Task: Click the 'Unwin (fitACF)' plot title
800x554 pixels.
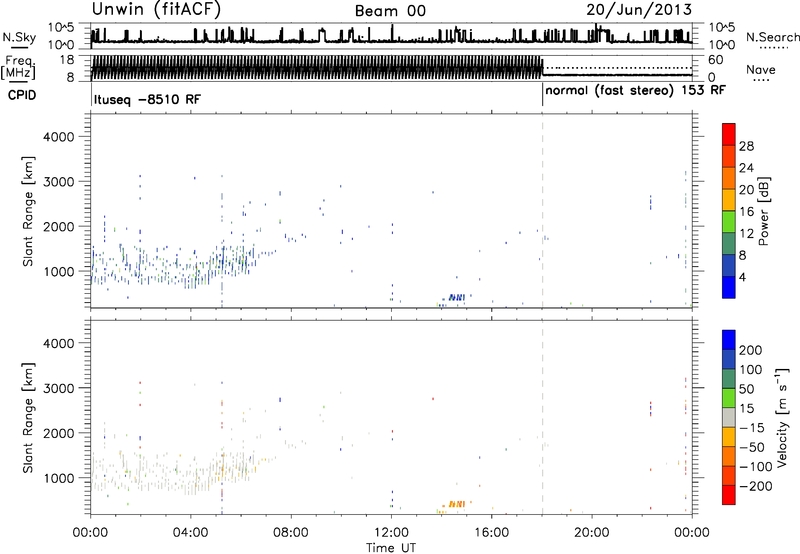Action: pyautogui.click(x=156, y=9)
